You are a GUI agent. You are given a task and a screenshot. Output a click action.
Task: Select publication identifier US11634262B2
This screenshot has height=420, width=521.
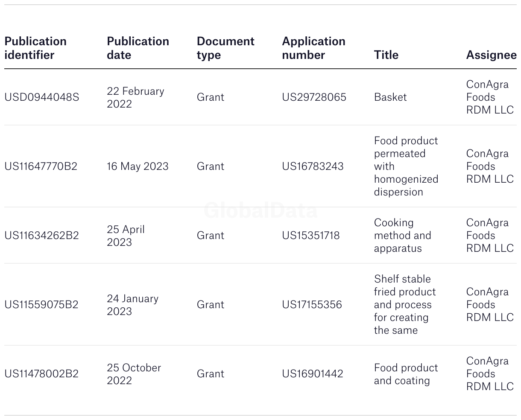point(42,236)
